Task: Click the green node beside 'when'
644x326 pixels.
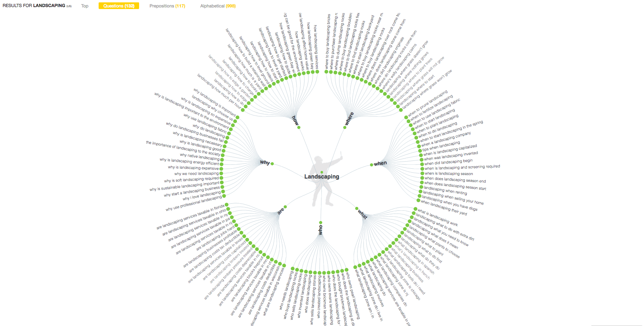Action: 371,165
